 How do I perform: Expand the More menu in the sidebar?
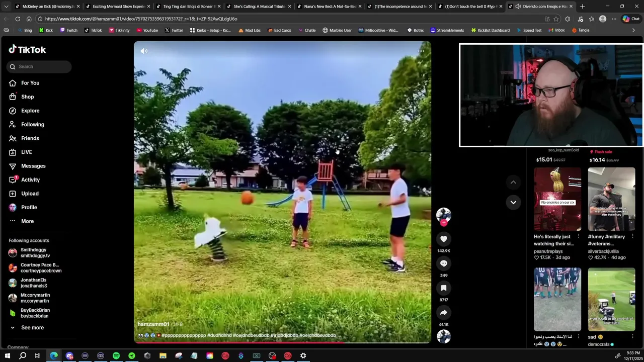pos(27,221)
